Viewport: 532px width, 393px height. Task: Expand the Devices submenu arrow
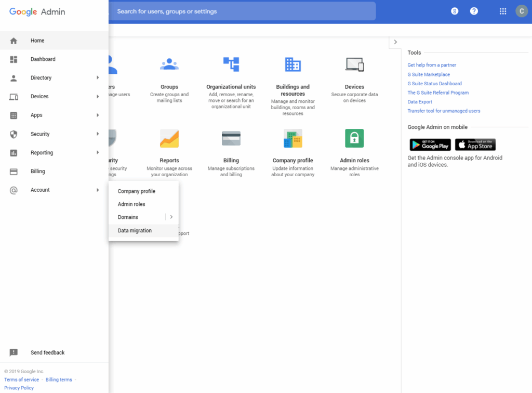[98, 96]
